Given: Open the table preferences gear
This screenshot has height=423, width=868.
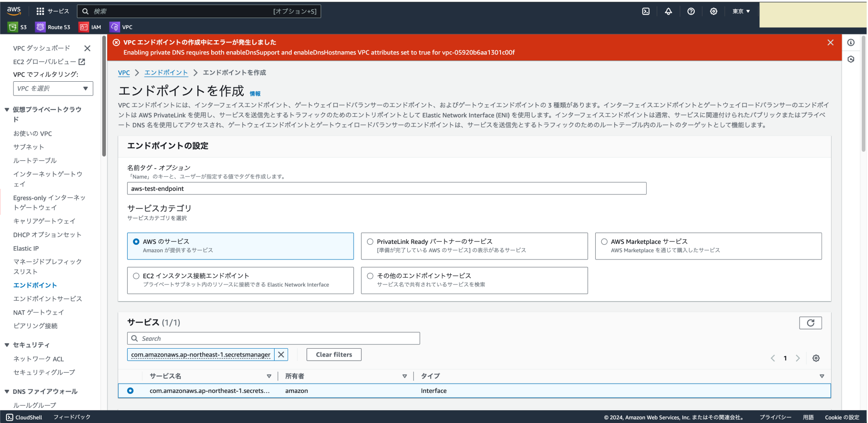Looking at the screenshot, I should (816, 358).
